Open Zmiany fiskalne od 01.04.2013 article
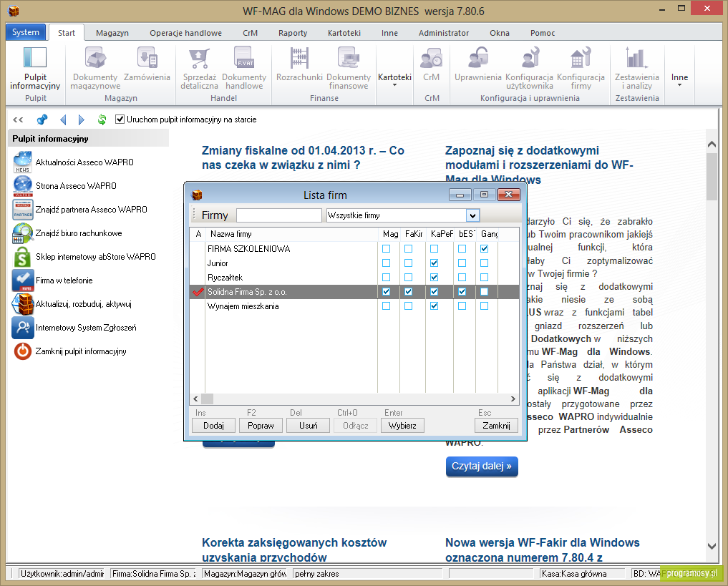The height and width of the screenshot is (586, 728). (303, 157)
